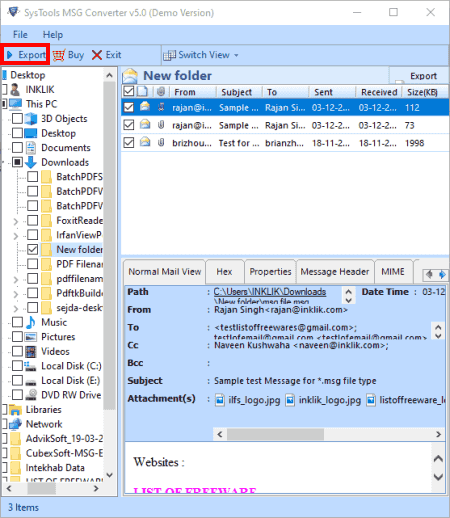
Task: Expand the PdftkBuilde folder node
Action: tap(15, 294)
